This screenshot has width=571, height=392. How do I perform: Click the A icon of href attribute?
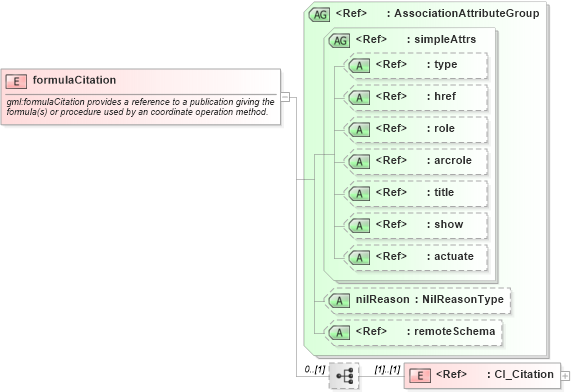(x=359, y=98)
